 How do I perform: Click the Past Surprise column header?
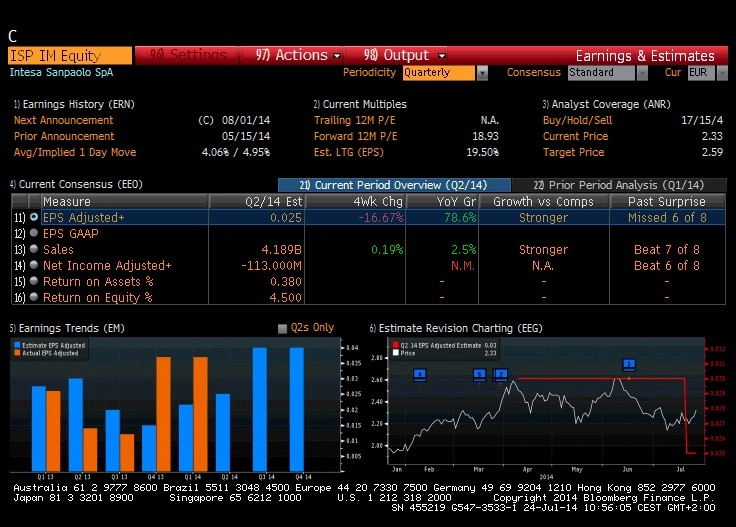667,201
